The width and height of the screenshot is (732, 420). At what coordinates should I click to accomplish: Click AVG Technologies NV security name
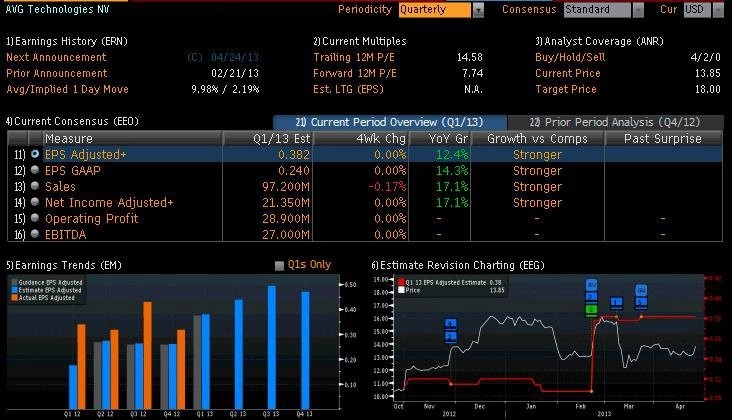click(x=57, y=9)
